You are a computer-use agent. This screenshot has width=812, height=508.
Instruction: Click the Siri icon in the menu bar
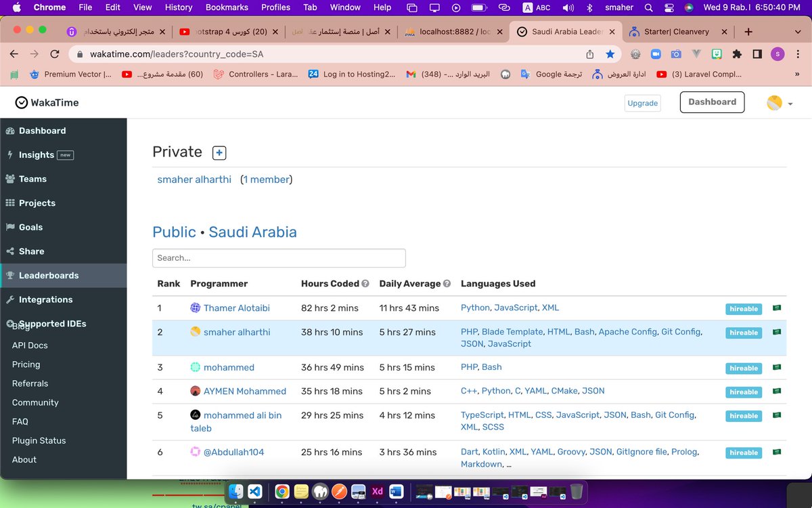click(x=689, y=7)
